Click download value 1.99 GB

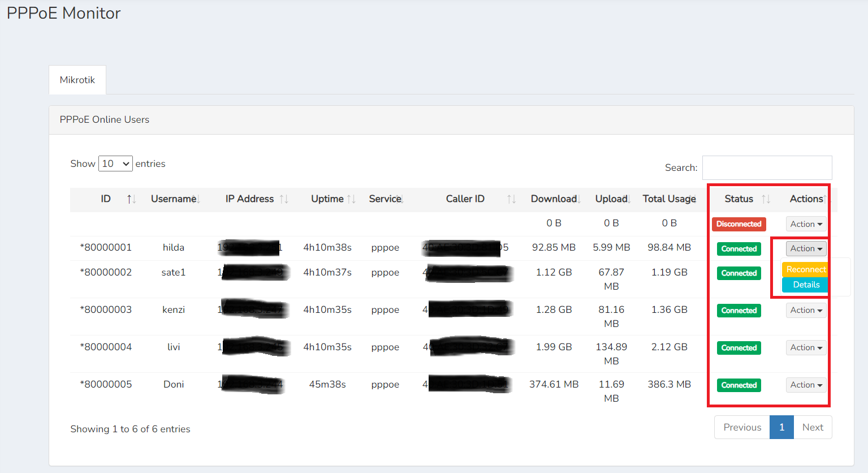pyautogui.click(x=554, y=347)
